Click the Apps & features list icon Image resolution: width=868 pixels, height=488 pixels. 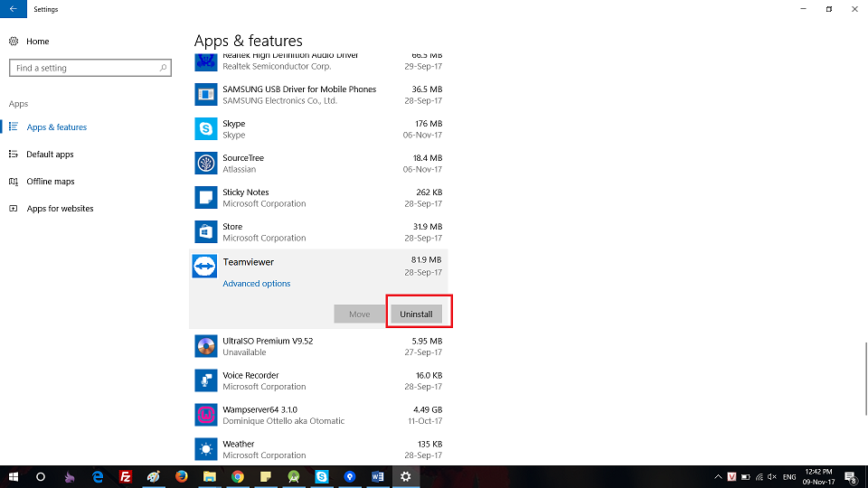click(14, 127)
